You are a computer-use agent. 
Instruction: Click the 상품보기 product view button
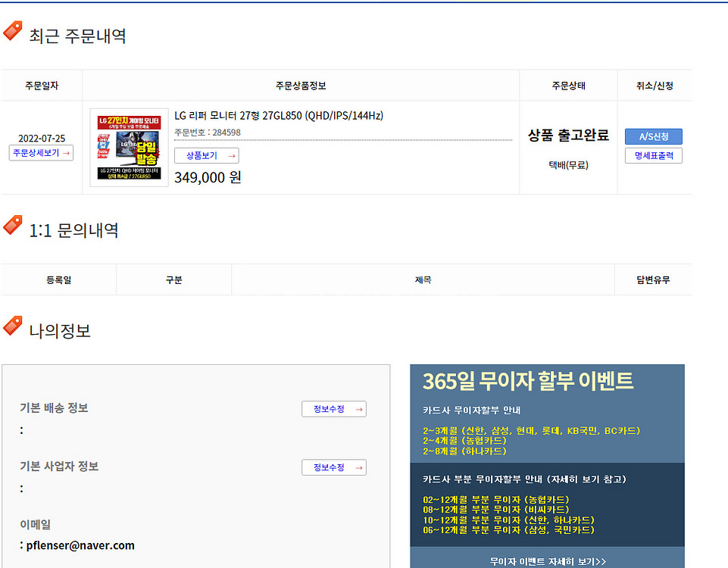pos(207,155)
